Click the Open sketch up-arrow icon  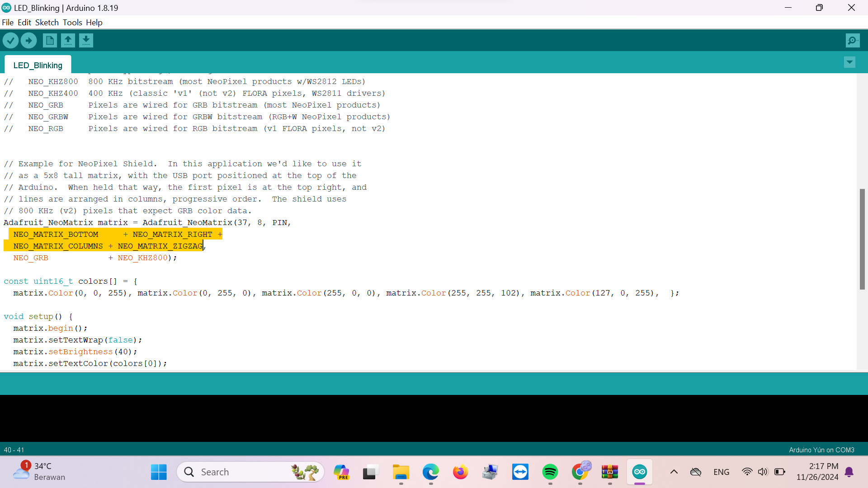click(68, 41)
